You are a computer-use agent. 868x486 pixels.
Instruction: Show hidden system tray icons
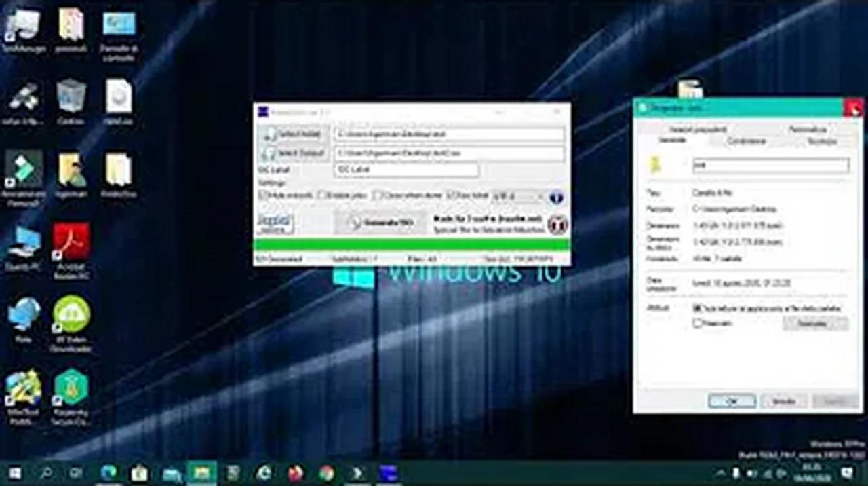coord(720,472)
